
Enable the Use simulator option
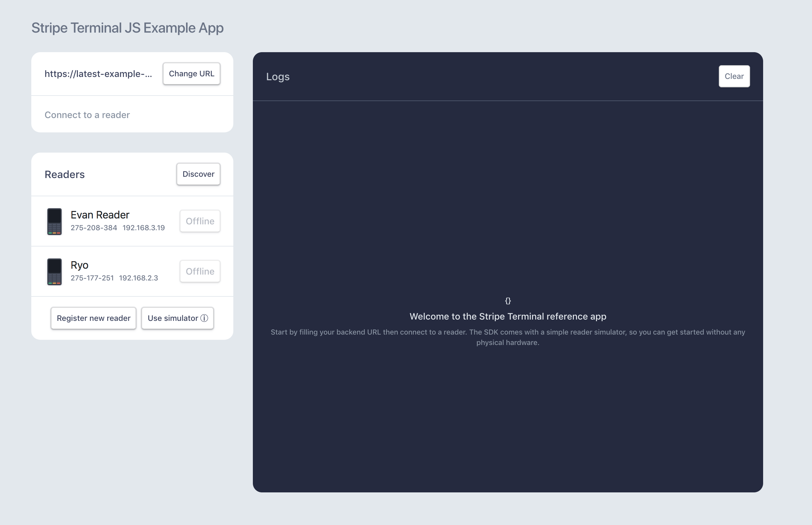[x=178, y=318]
